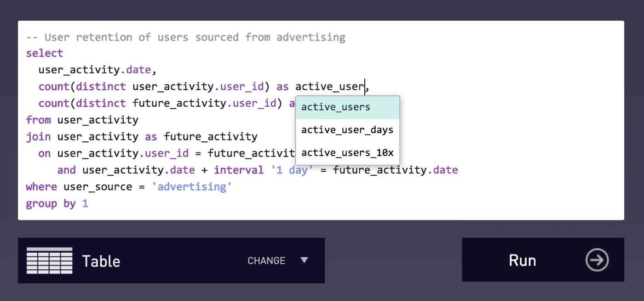Viewport: 644px width, 301px height.
Task: Click the 'advertising' string literal
Action: tap(192, 187)
